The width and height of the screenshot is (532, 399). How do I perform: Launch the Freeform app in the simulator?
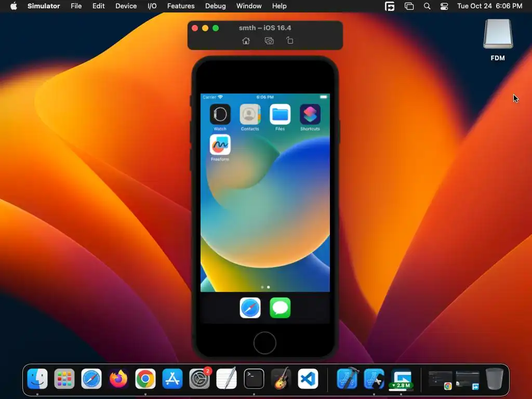(220, 144)
